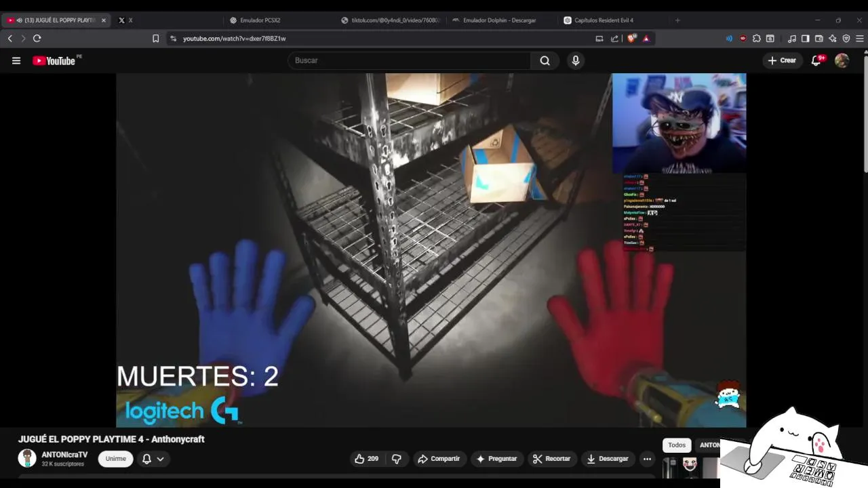Open the notifications bell with 9+ badge

coord(817,60)
